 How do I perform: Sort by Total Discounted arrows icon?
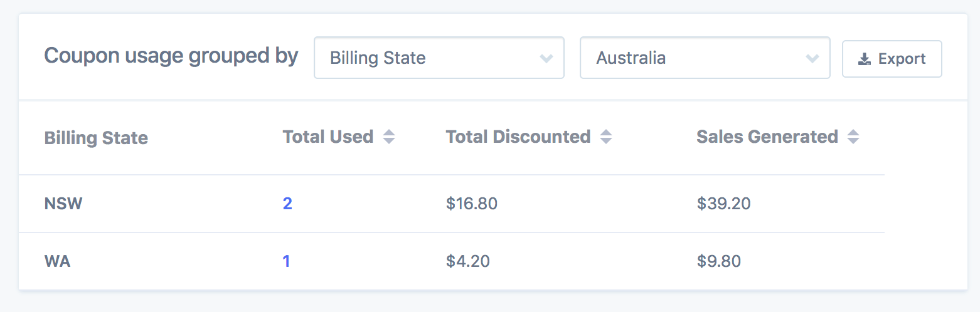(x=605, y=137)
